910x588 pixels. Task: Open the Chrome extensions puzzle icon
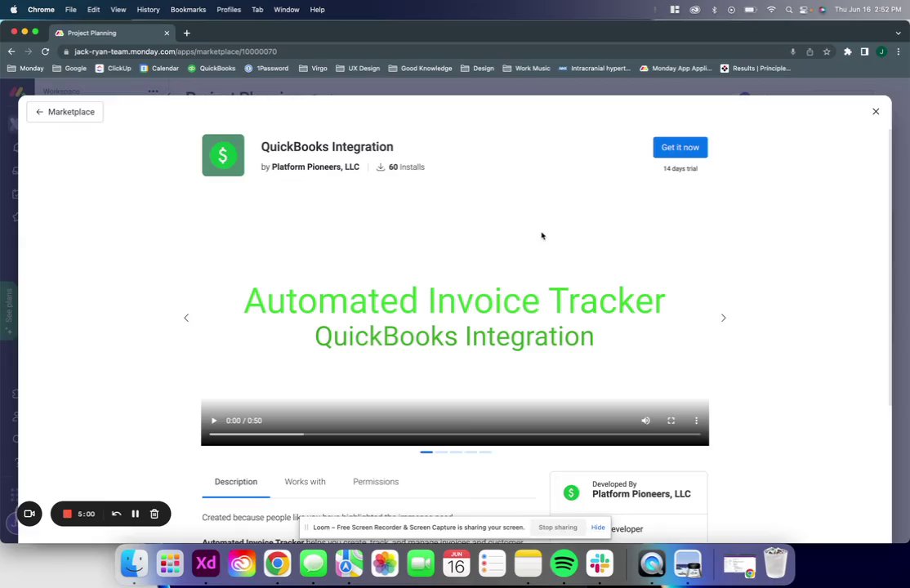click(847, 51)
